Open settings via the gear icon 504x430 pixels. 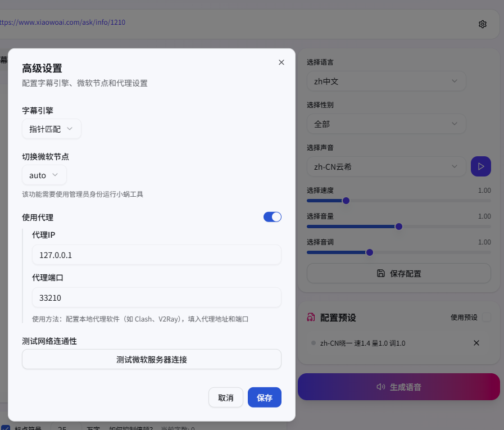point(482,24)
